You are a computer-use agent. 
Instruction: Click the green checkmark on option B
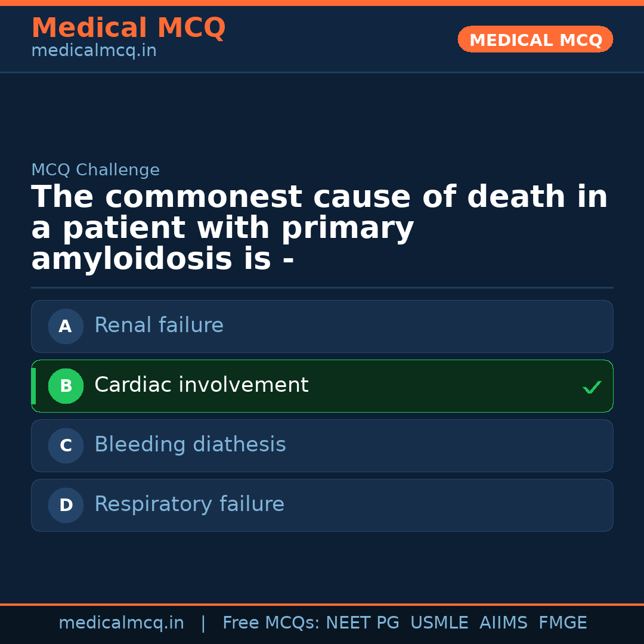(x=592, y=387)
